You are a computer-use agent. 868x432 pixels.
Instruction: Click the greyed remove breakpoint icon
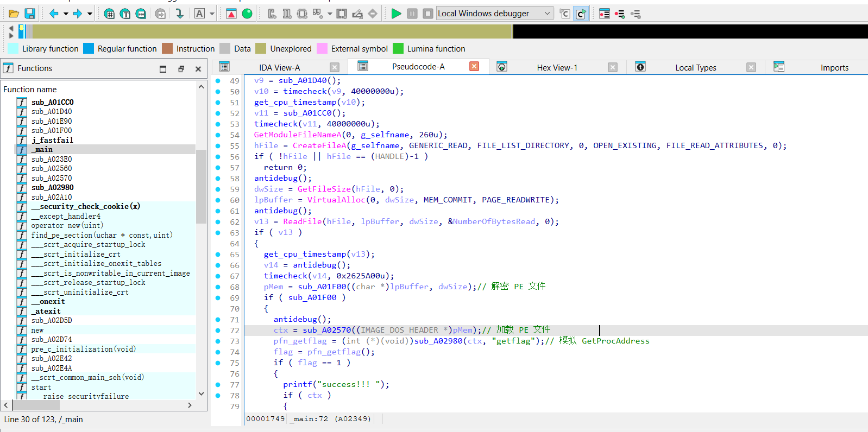[636, 14]
